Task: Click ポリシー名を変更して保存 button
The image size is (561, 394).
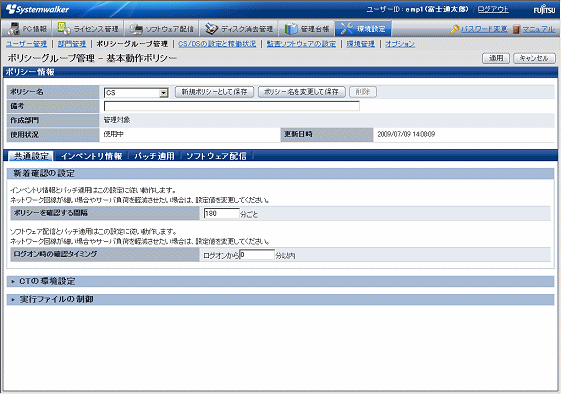Action: [301, 92]
